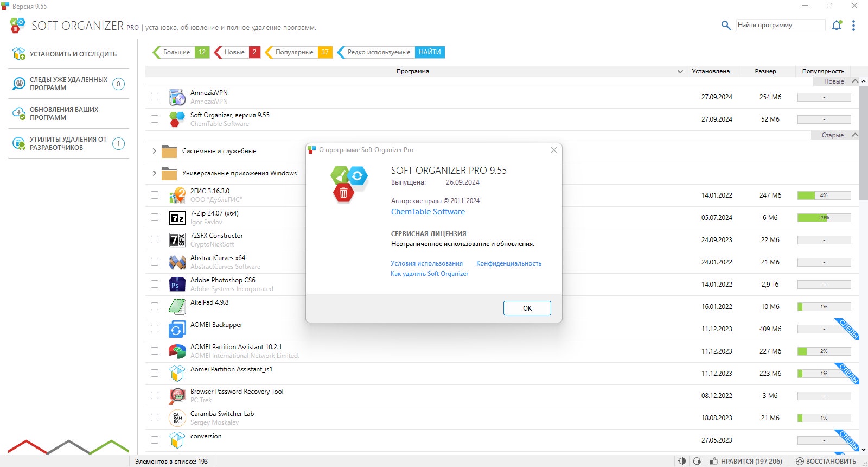868x467 pixels.
Task: Click the scrollbar up arrow of program list
Action: [864, 81]
